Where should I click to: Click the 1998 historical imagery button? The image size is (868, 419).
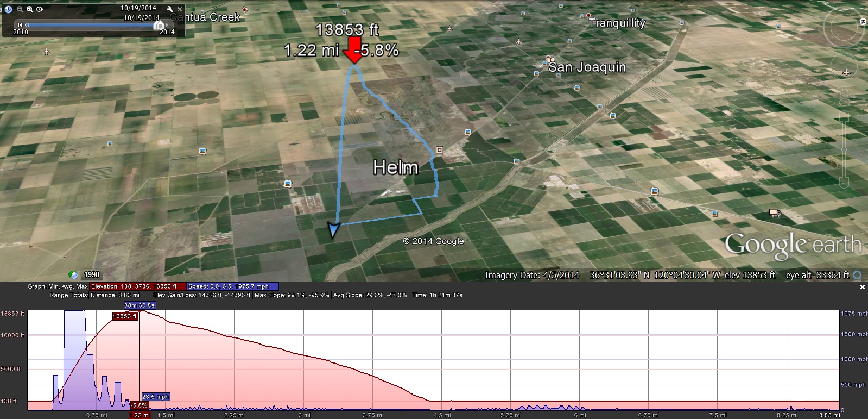coord(87,275)
